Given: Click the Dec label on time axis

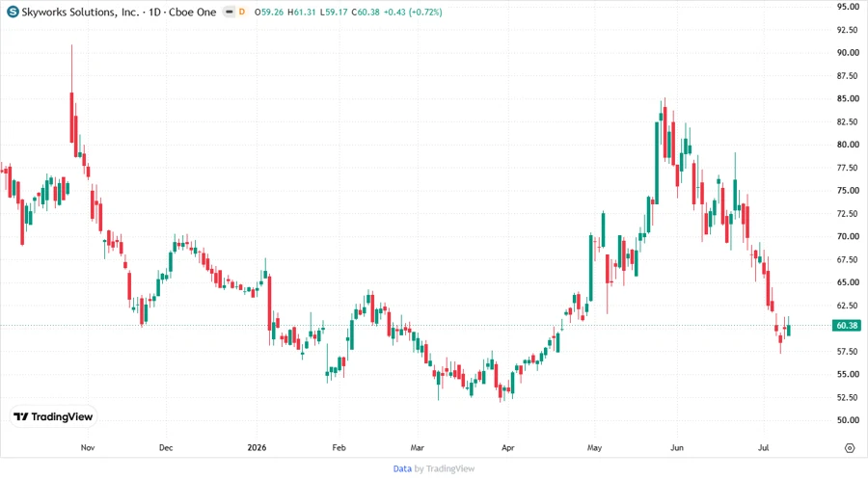Looking at the screenshot, I should pyautogui.click(x=166, y=447).
